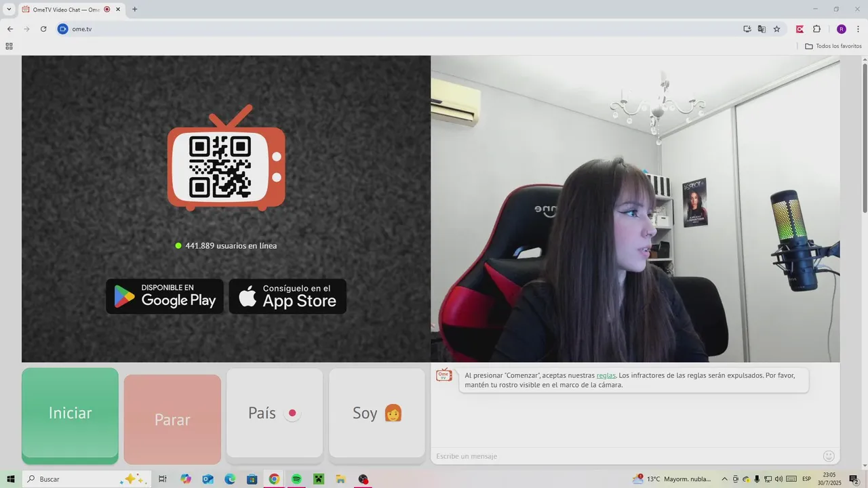Open the volume speaker tray icon
Viewport: 868px width, 488px height.
[778, 479]
